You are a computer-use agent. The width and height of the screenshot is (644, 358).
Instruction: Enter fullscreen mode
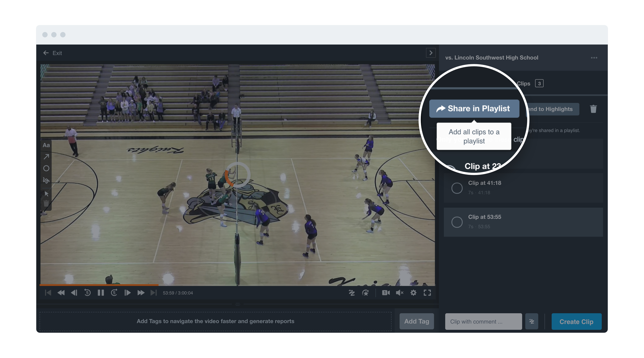(x=427, y=293)
